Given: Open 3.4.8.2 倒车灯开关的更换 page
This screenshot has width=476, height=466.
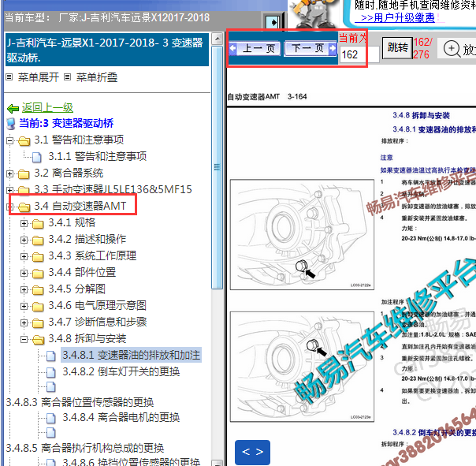Looking at the screenshot, I should (121, 372).
